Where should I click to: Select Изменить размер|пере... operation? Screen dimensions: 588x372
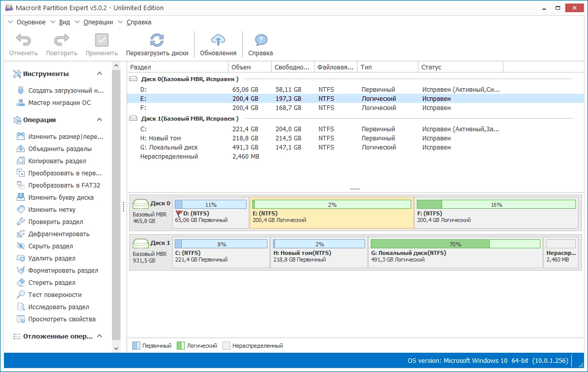click(60, 137)
